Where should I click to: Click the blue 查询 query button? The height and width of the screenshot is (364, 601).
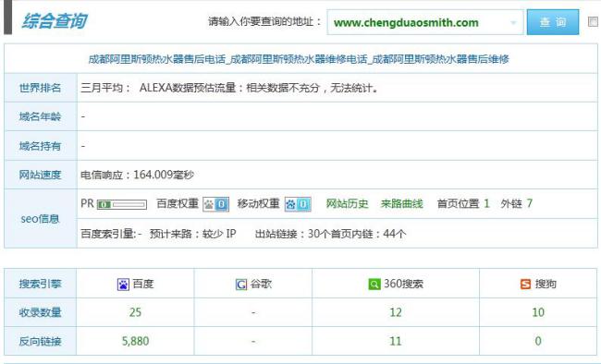(x=553, y=22)
